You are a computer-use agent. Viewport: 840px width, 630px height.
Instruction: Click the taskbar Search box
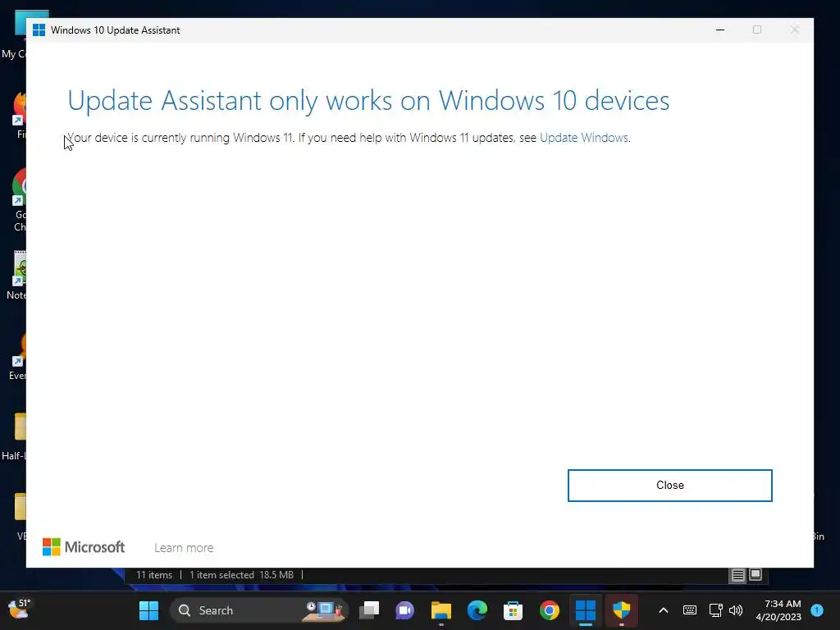tap(259, 610)
